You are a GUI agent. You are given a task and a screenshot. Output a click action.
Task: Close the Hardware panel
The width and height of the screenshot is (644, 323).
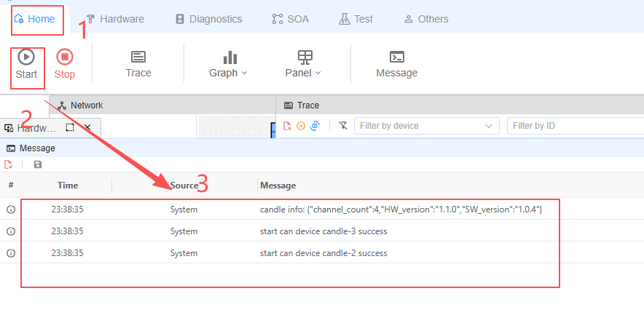(87, 127)
